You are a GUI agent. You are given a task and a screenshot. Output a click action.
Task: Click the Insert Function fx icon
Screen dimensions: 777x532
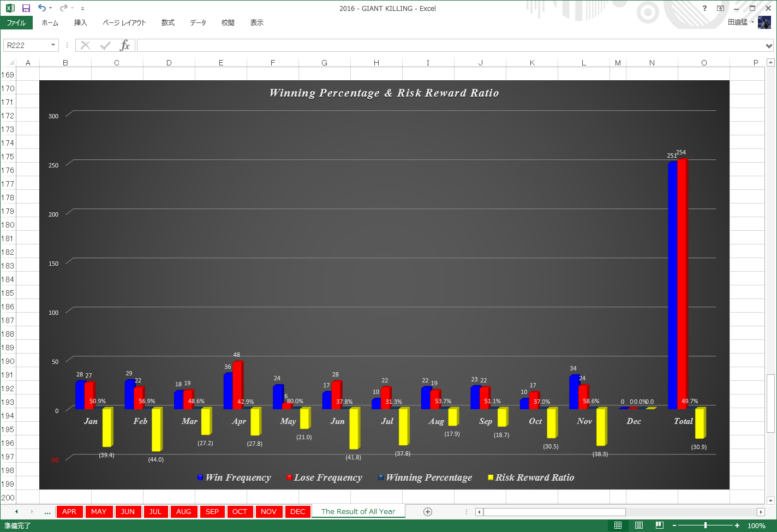pos(125,45)
